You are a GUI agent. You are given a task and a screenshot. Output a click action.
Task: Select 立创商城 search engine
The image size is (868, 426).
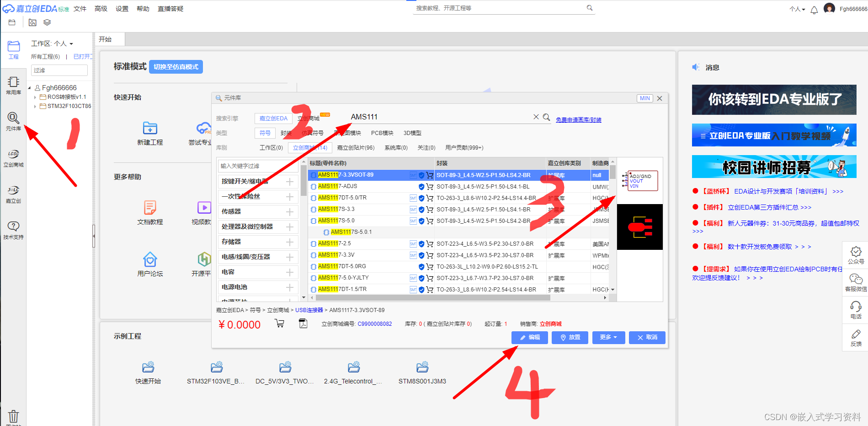[x=309, y=119]
